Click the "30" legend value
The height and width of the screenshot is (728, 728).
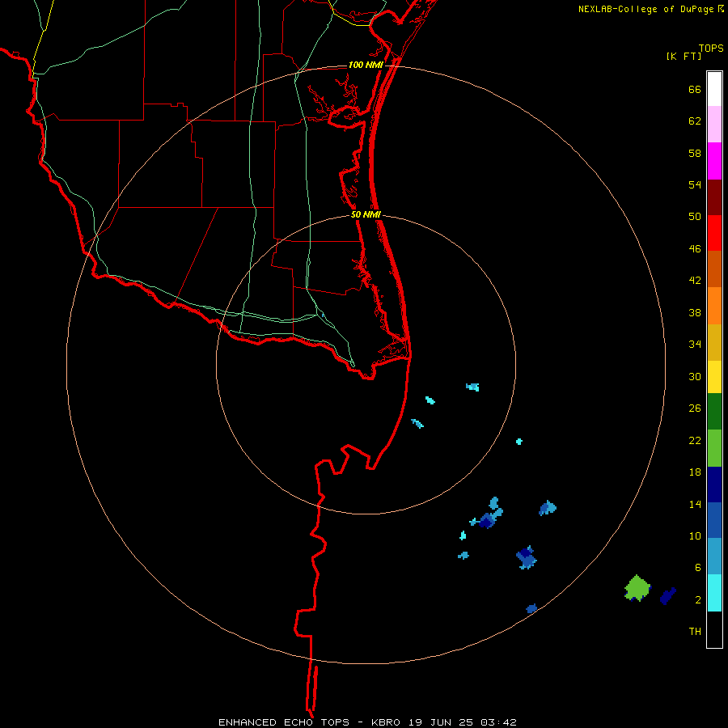[695, 376]
